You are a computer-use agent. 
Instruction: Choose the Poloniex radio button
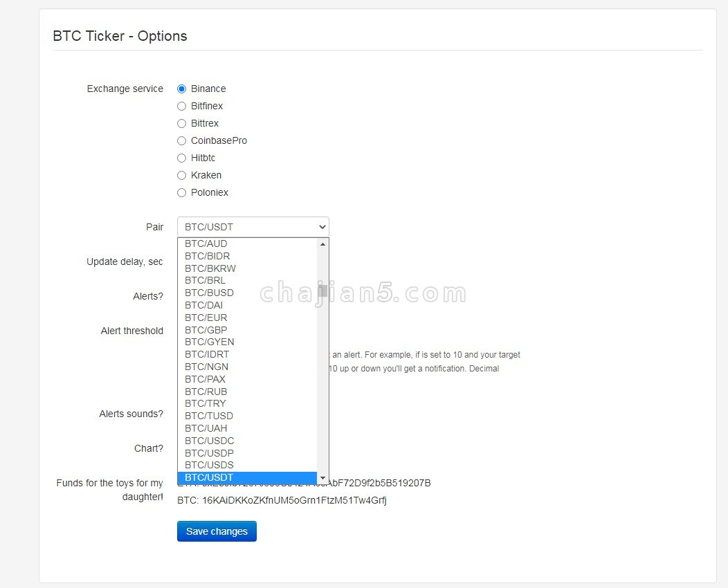(181, 192)
